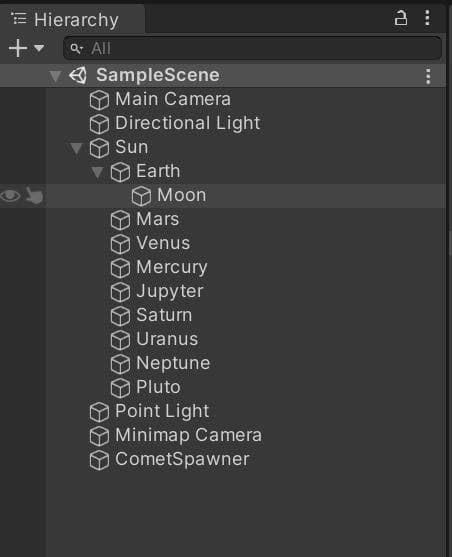Click the search magnifier icon in Hierarchy
Screen dimensions: 452x557
pos(76,49)
